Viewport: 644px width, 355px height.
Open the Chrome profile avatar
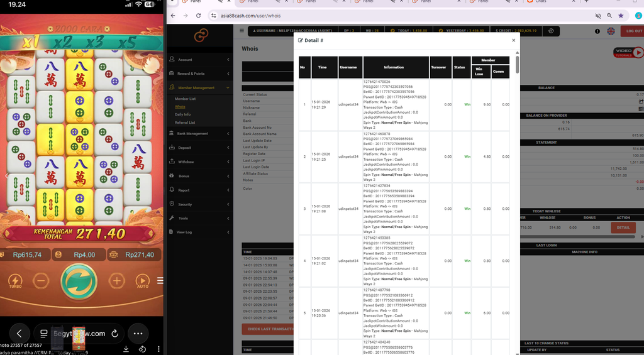(x=639, y=16)
